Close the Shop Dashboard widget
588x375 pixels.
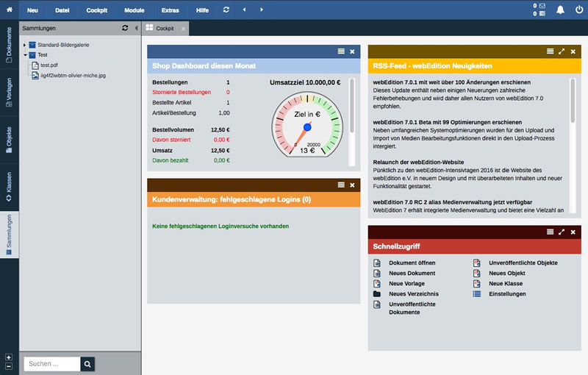pyautogui.click(x=352, y=51)
